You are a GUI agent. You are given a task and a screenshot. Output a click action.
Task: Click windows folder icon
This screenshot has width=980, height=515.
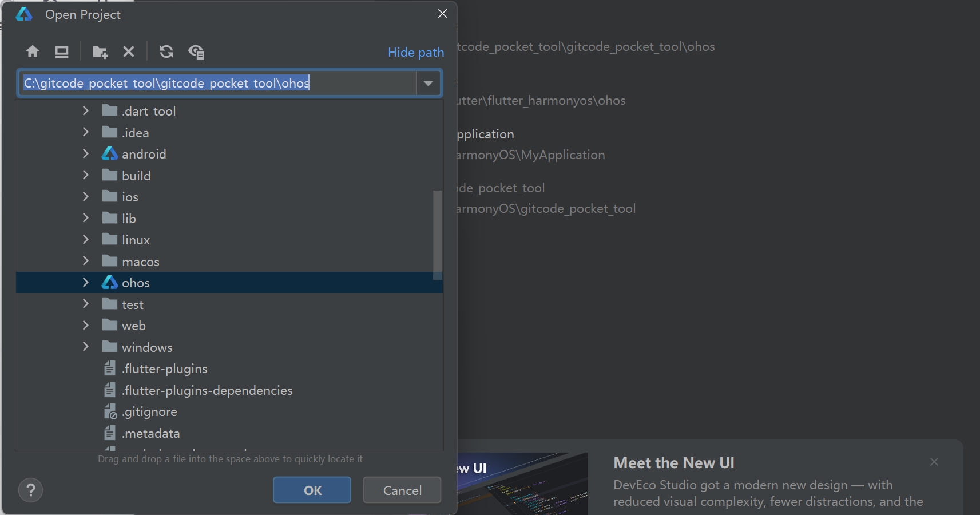(x=110, y=347)
